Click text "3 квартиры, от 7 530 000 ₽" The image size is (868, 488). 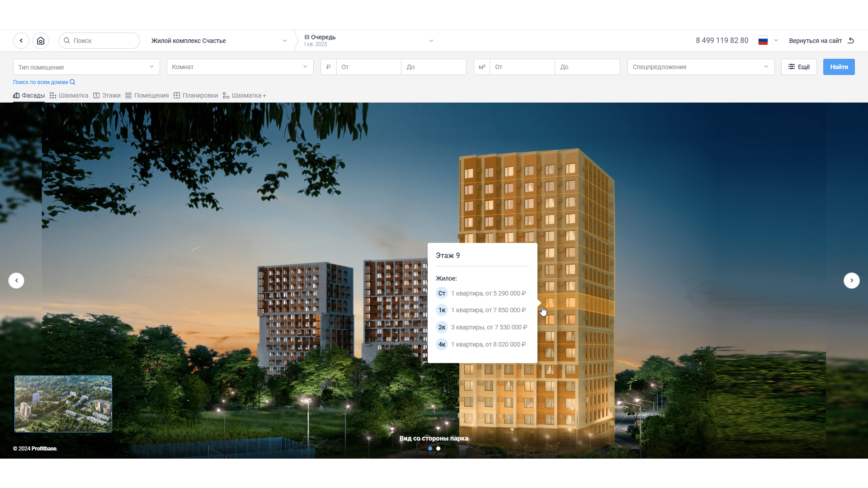click(489, 327)
